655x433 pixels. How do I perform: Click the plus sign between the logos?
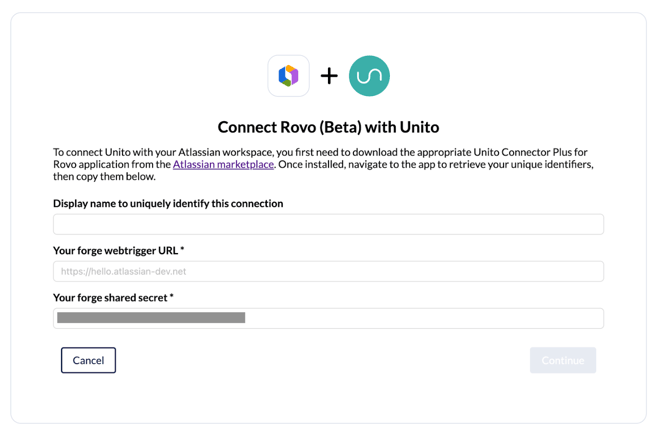(329, 76)
